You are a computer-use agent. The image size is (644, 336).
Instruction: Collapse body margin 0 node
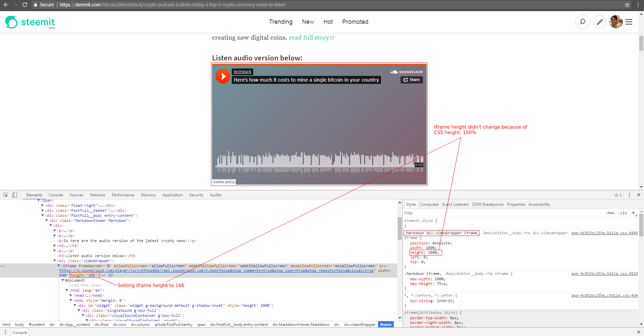[71, 300]
